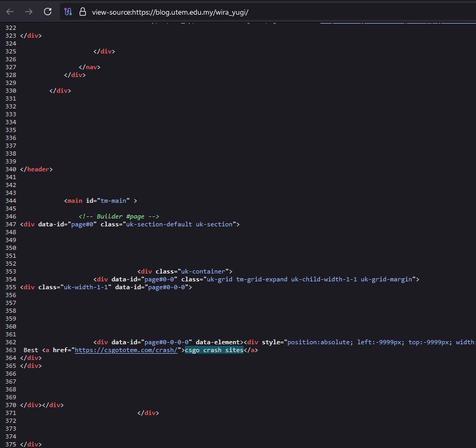
Task: Click the double closing div on line 370
Action: coord(42,405)
